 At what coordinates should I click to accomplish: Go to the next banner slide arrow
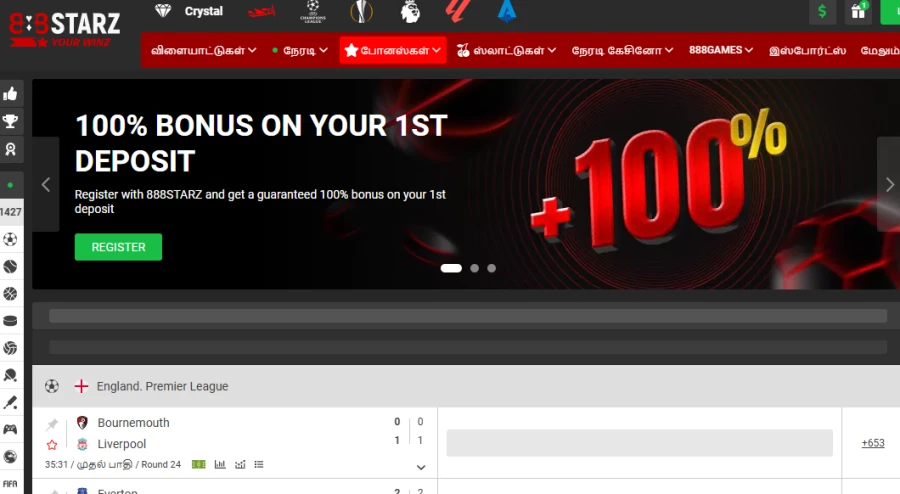coord(889,184)
